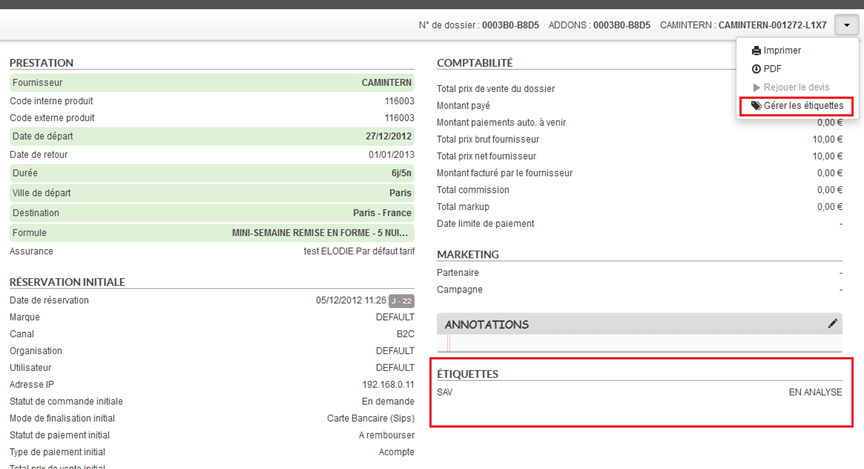Edit annotations with the pencil icon
Image resolution: width=864 pixels, height=469 pixels.
(833, 324)
